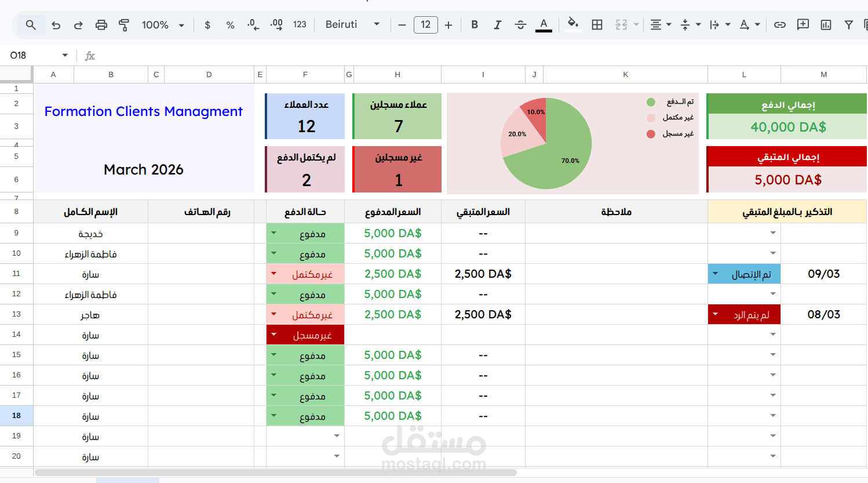Open payment status dropdown in row 9

pos(274,233)
